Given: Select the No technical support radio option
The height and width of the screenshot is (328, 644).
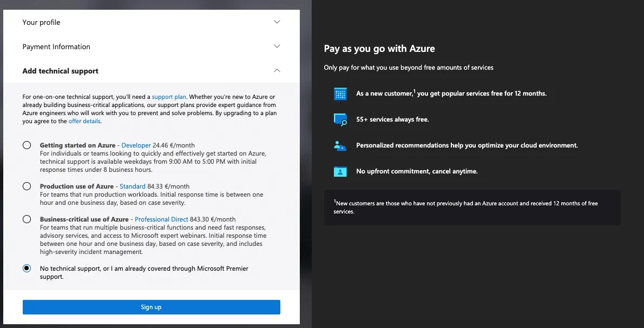Looking at the screenshot, I should pyautogui.click(x=27, y=268).
